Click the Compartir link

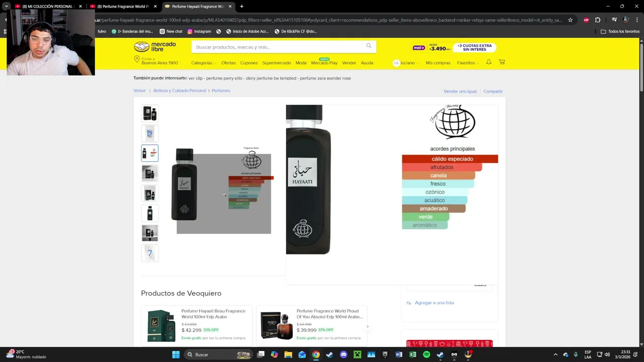click(x=493, y=92)
